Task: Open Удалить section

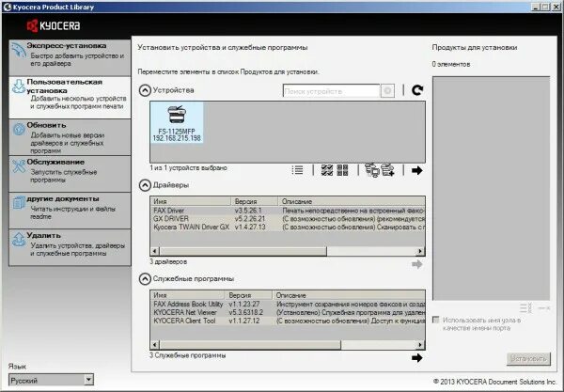Action: coord(70,247)
